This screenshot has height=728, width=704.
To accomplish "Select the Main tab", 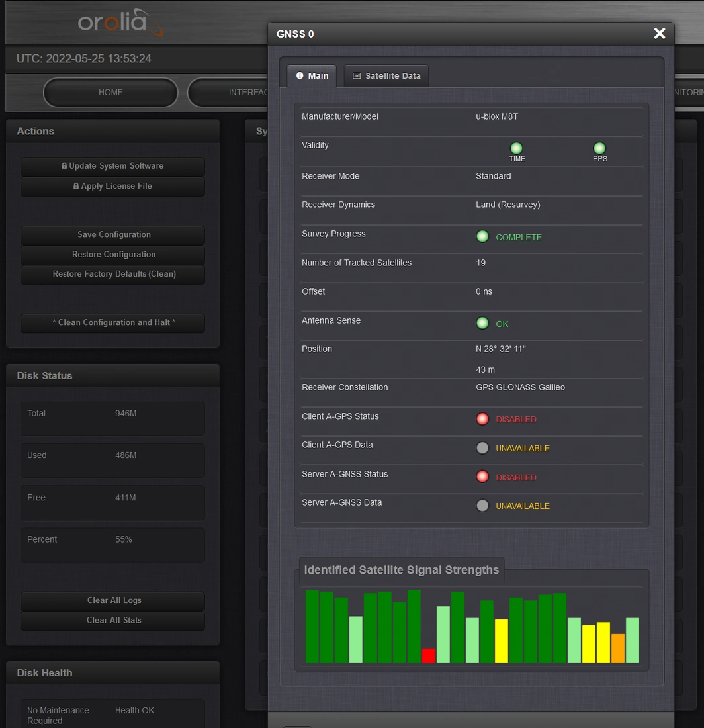I will [312, 75].
